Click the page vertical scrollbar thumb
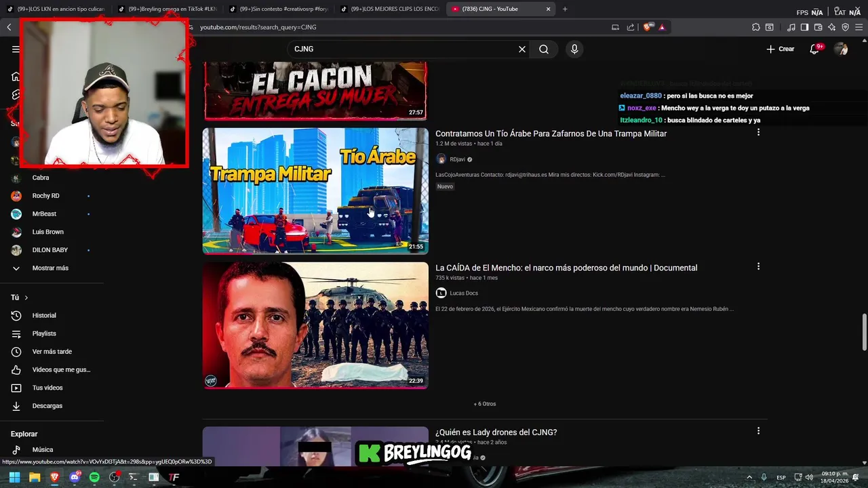The image size is (868, 488). coord(864,331)
